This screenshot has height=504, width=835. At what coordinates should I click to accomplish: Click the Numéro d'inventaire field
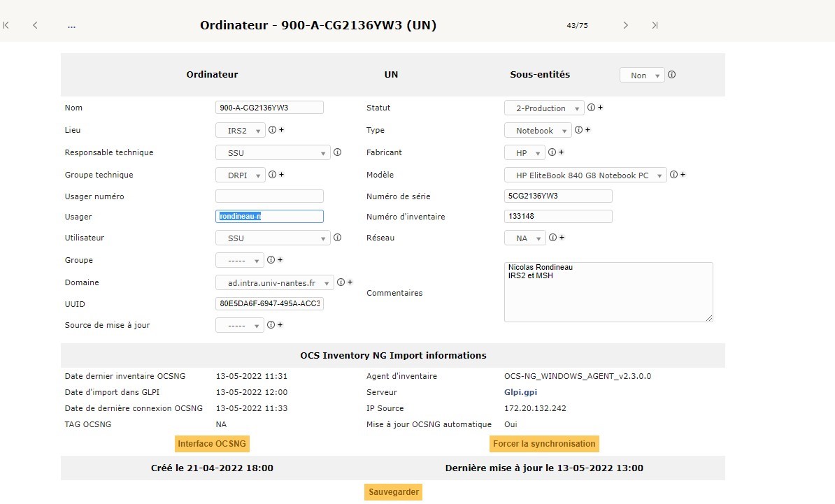557,217
